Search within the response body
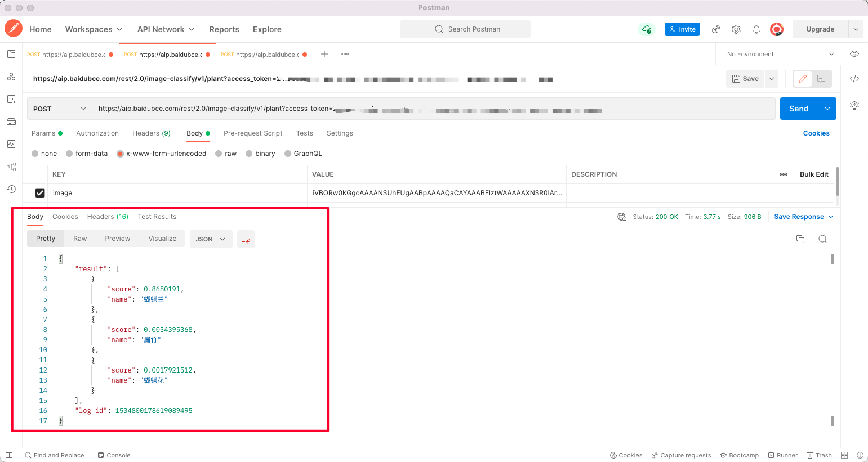Viewport: 868px width, 462px height. coord(823,239)
